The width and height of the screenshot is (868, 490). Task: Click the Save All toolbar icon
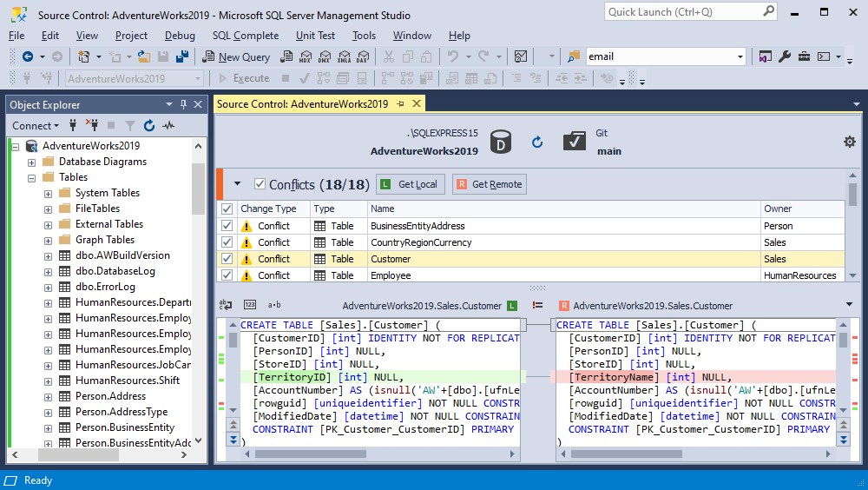pos(182,56)
